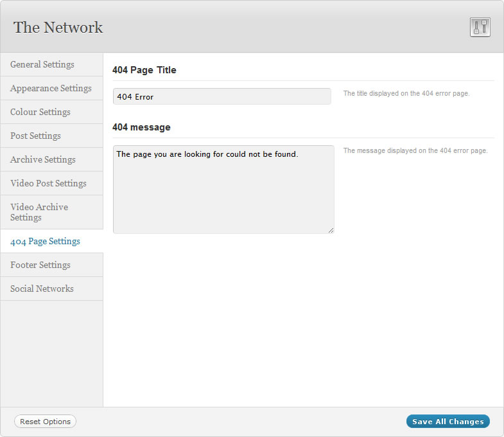Open the General Settings tab

click(x=42, y=64)
